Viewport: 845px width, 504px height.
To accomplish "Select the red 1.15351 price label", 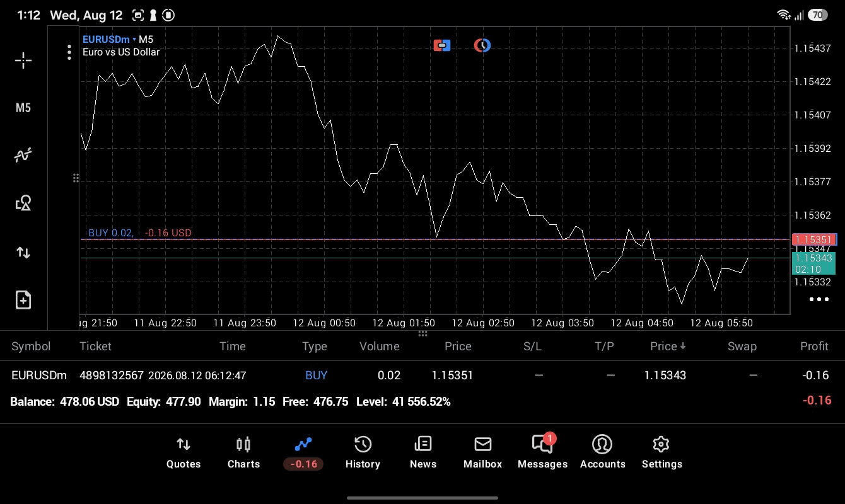I will pos(813,239).
